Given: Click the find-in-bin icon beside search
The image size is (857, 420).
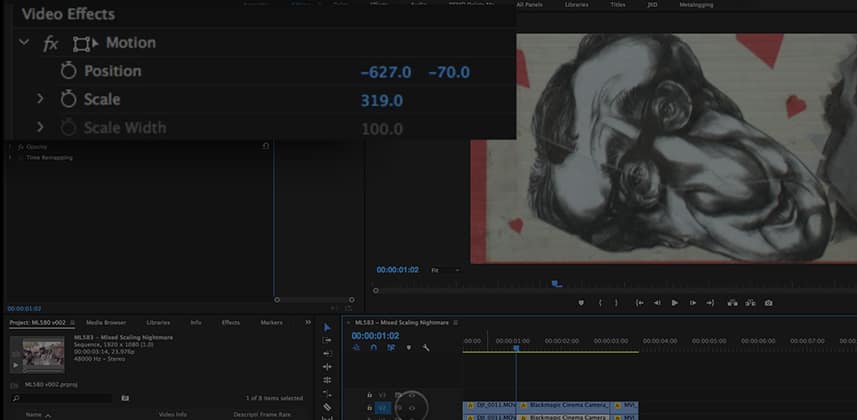Looking at the screenshot, I should 125,398.
